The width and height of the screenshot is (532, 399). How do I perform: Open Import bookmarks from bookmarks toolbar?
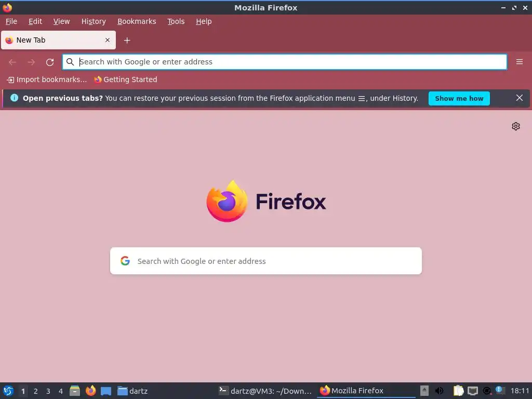(47, 79)
